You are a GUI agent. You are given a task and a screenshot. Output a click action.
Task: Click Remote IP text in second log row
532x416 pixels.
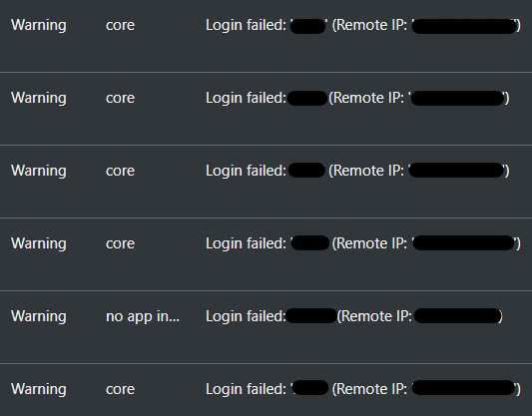point(366,98)
